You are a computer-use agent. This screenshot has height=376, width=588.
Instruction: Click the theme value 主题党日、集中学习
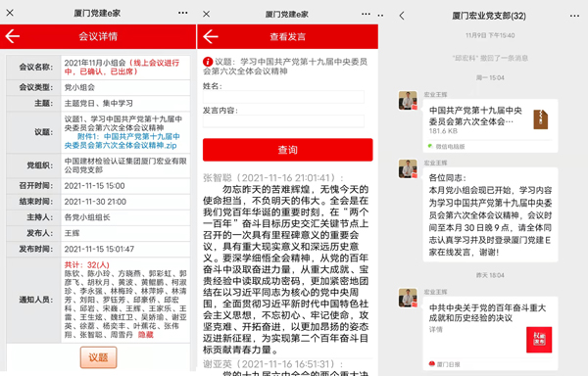[x=99, y=104]
